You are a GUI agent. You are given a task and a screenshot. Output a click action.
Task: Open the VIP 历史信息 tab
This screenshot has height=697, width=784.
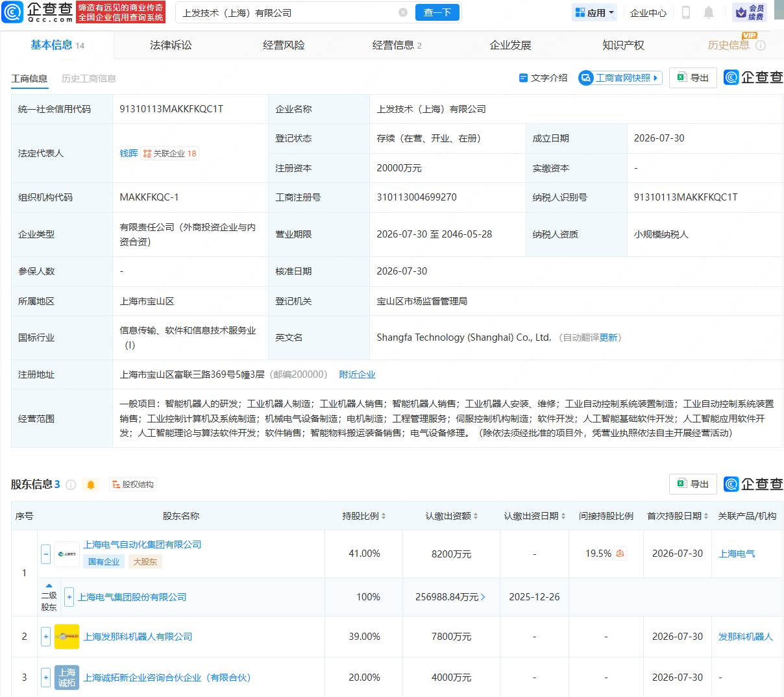pos(729,45)
